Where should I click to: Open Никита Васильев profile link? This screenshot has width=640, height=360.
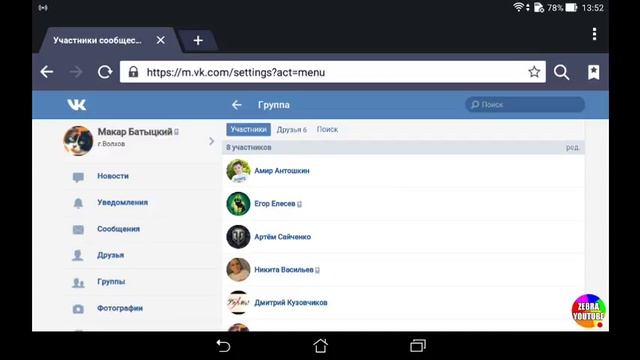(284, 270)
